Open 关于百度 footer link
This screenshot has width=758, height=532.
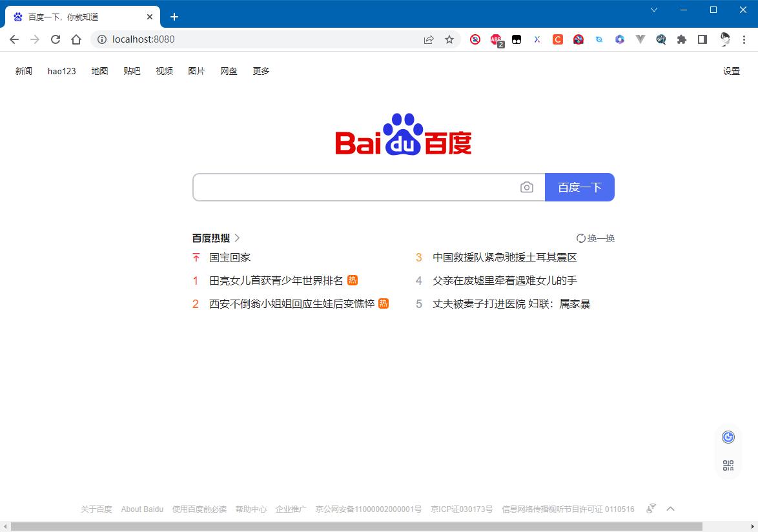click(x=96, y=509)
